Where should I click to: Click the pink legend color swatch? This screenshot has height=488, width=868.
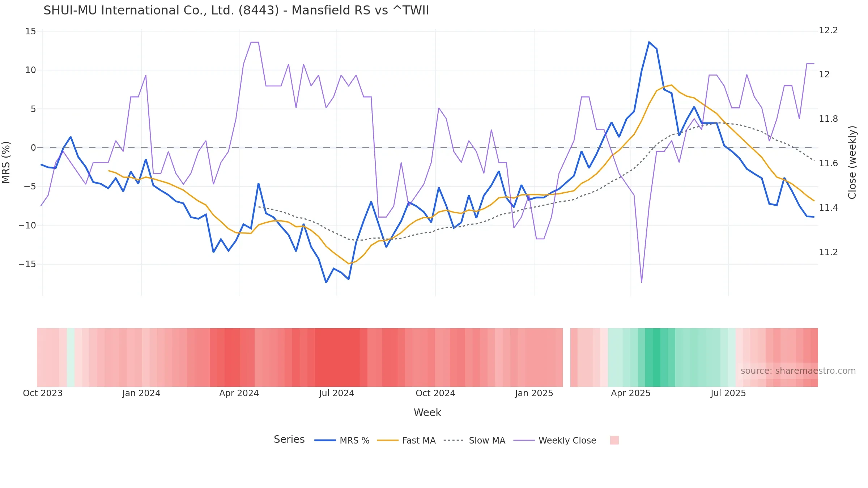click(x=614, y=440)
